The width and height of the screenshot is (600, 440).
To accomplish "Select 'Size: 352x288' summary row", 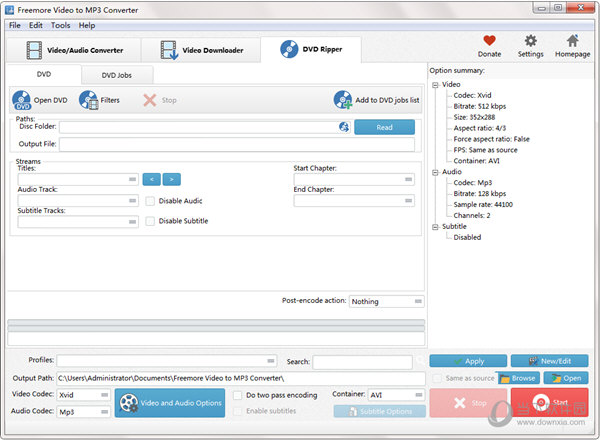I will [474, 117].
